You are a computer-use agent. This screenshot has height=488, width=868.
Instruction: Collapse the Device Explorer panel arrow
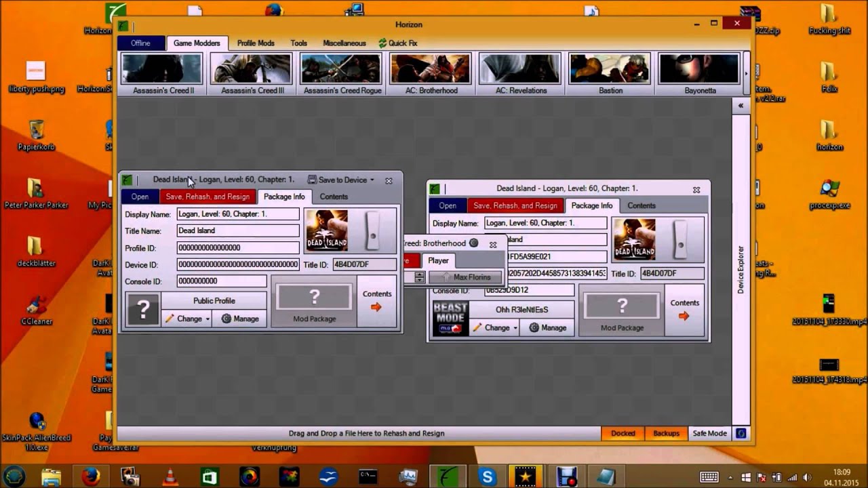pyautogui.click(x=741, y=105)
